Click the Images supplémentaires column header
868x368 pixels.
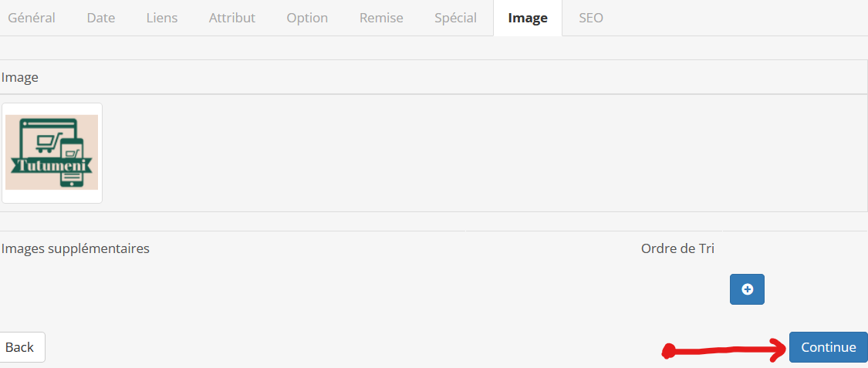coord(76,248)
